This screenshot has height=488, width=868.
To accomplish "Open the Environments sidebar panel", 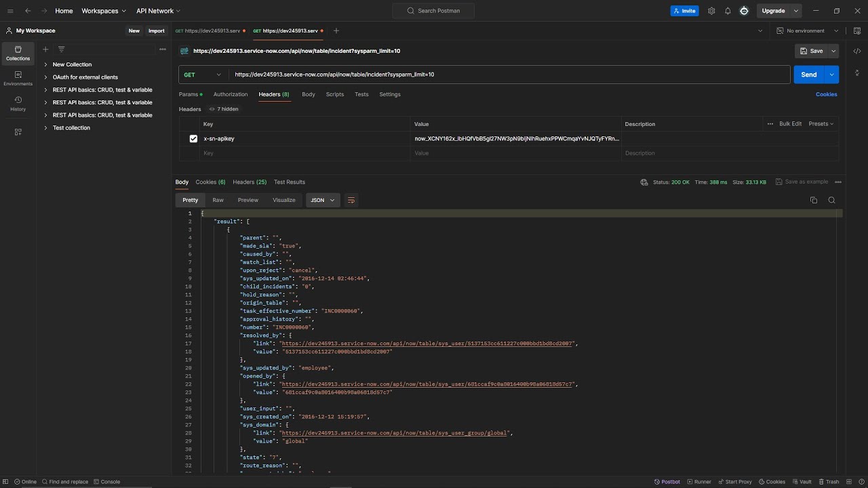I will (18, 79).
